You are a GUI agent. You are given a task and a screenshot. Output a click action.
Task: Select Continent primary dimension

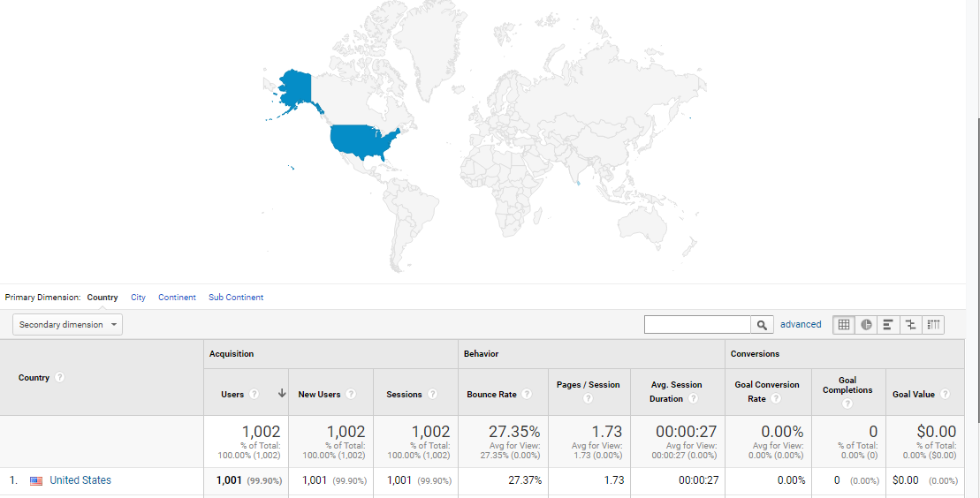(177, 298)
